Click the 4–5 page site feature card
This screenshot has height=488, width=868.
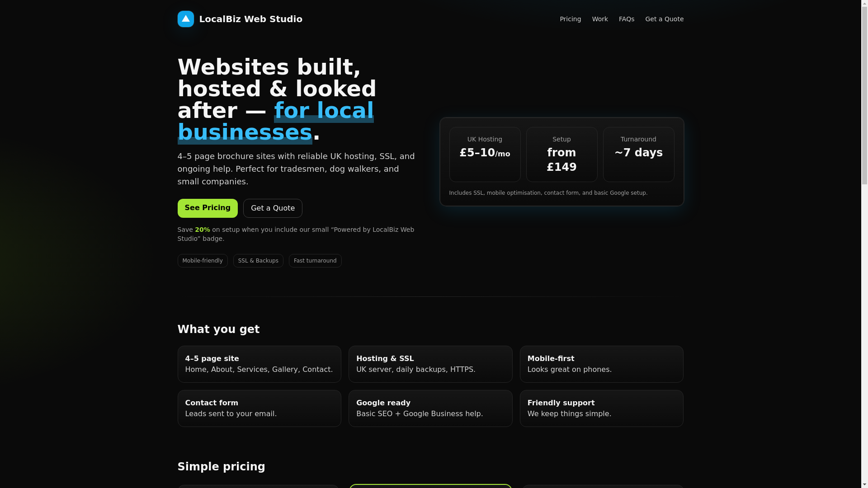[x=259, y=364]
